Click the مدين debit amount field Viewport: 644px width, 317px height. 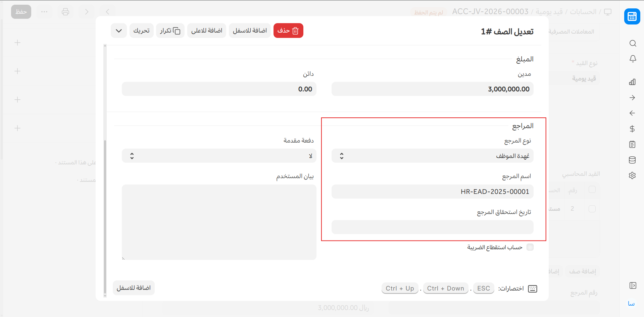click(x=432, y=89)
